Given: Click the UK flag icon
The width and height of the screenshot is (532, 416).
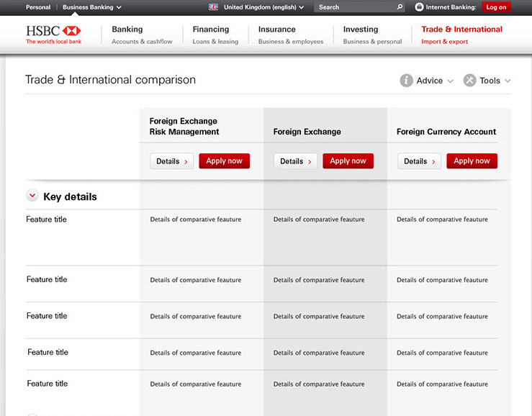Looking at the screenshot, I should point(213,7).
